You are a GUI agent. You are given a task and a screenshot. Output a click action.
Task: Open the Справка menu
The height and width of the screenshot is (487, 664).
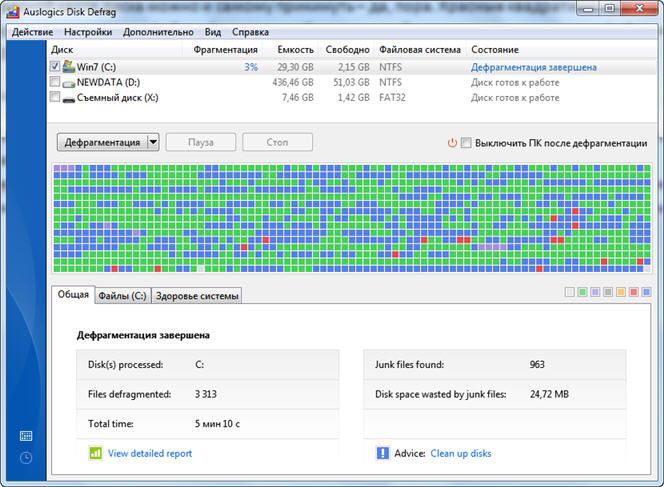[250, 32]
